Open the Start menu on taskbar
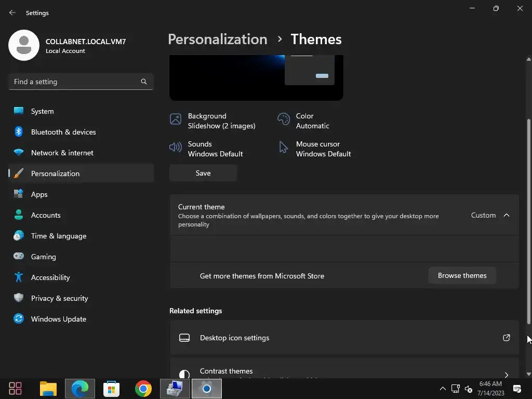 (15, 389)
